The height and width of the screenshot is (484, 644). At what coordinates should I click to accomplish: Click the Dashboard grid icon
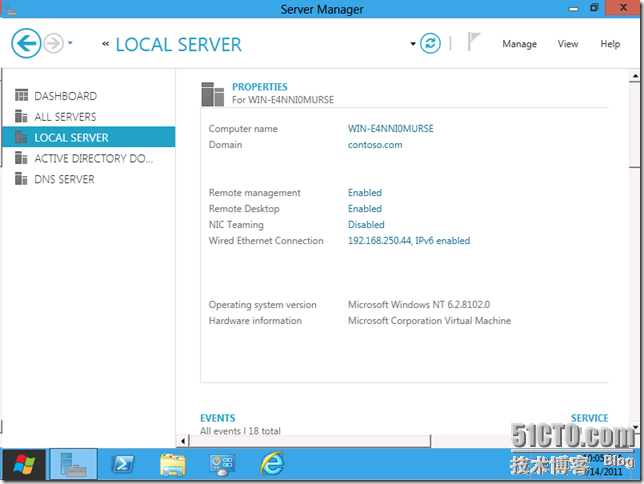(x=21, y=95)
